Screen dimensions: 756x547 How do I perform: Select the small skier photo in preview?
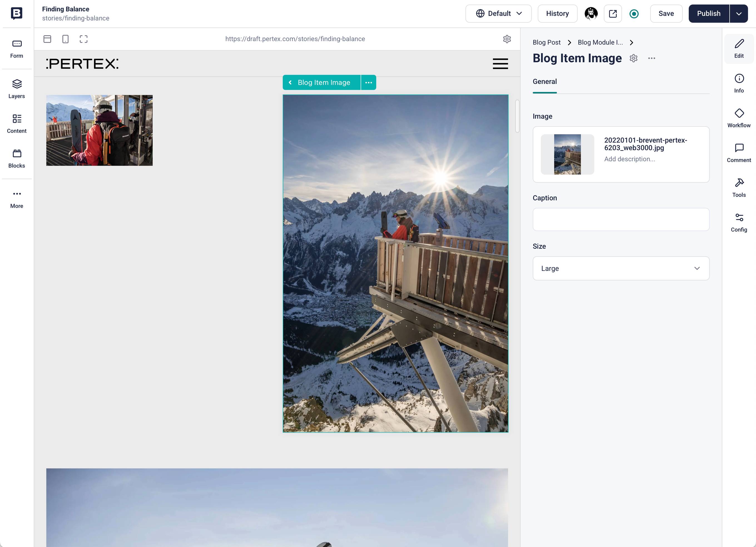click(99, 130)
